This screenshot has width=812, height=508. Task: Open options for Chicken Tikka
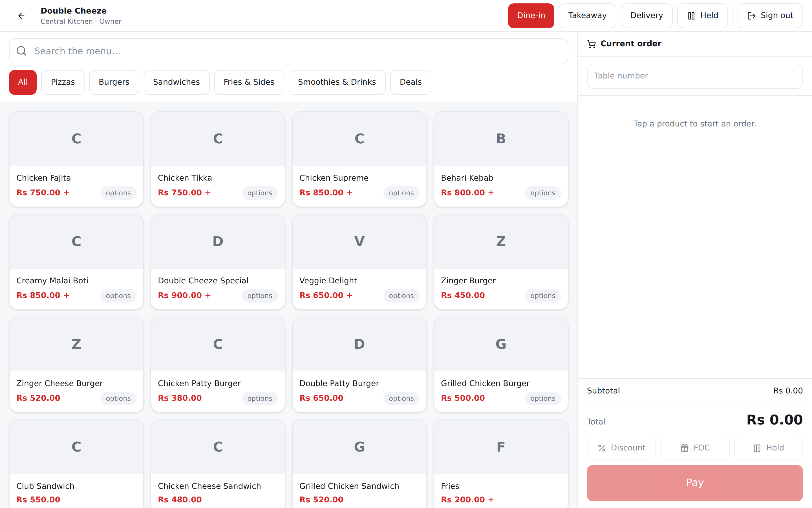coord(260,193)
